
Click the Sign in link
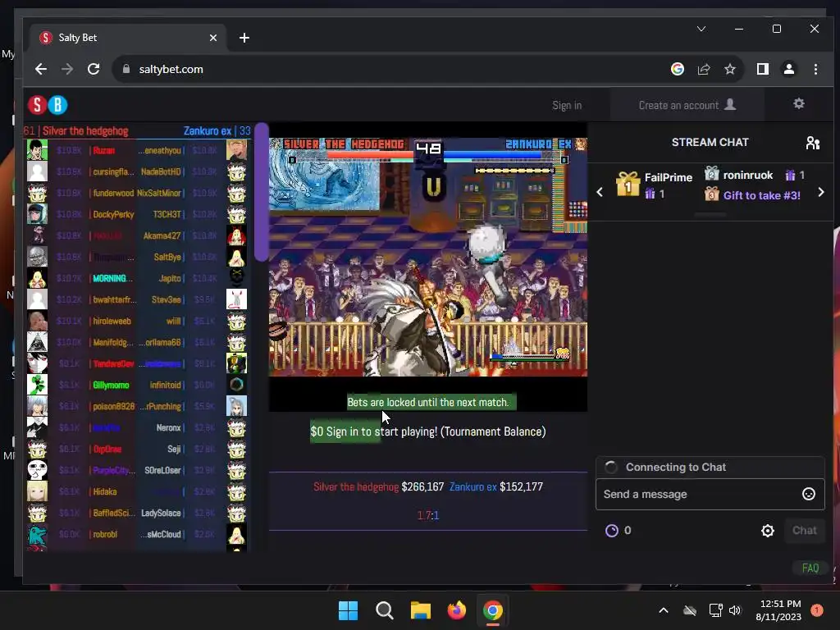[x=567, y=106]
